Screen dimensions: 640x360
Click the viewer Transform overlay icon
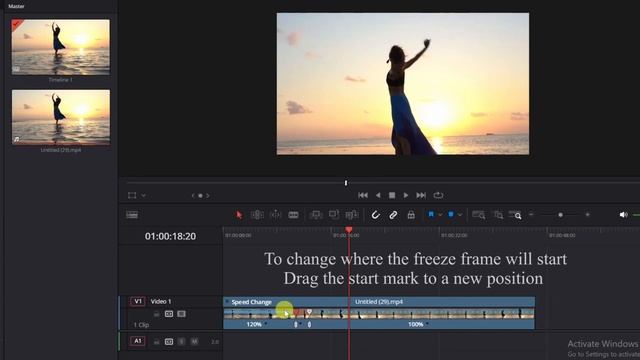click(x=132, y=196)
